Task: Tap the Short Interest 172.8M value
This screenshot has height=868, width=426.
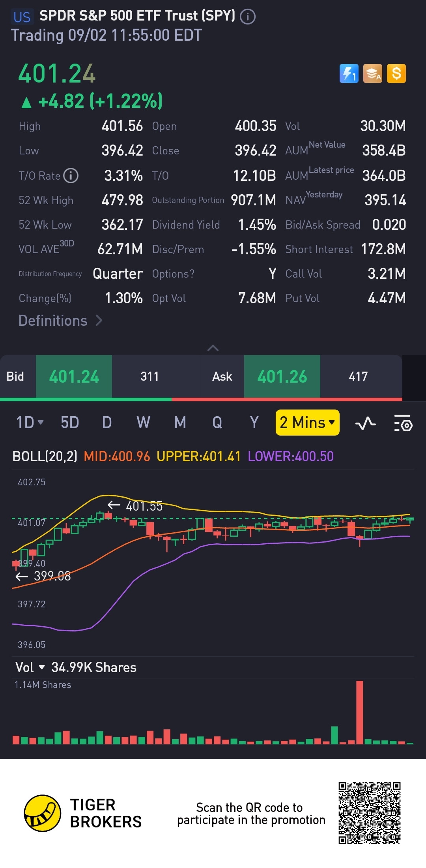Action: [383, 249]
